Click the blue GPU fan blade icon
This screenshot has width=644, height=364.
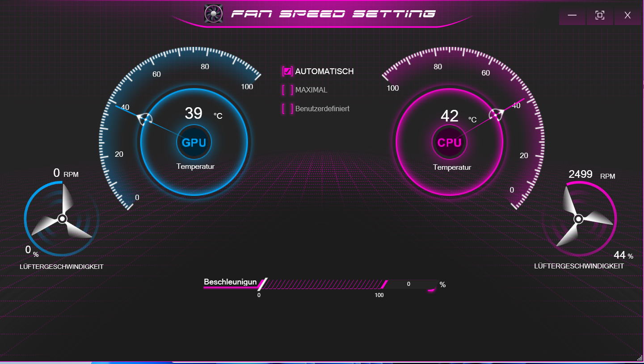(x=62, y=219)
